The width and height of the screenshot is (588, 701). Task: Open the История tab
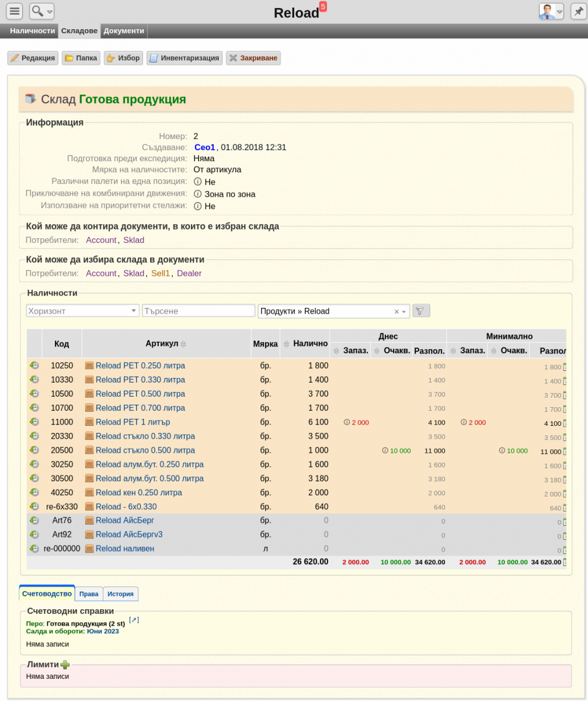pyautogui.click(x=120, y=594)
